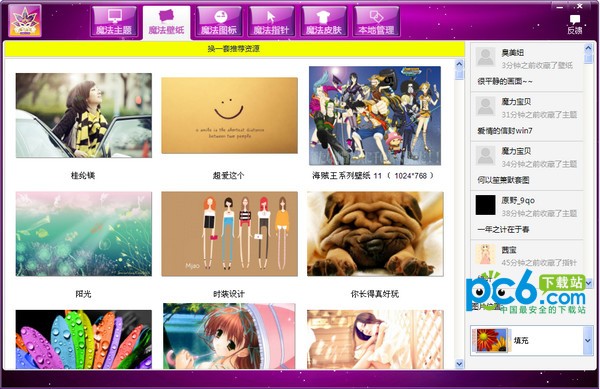600x389 pixels.
Task: Open the 本地管理 local management tab
Action: (x=377, y=21)
